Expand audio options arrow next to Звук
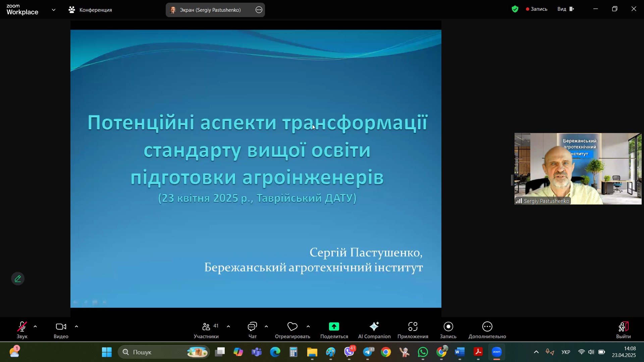The height and width of the screenshot is (362, 644). coord(35,326)
